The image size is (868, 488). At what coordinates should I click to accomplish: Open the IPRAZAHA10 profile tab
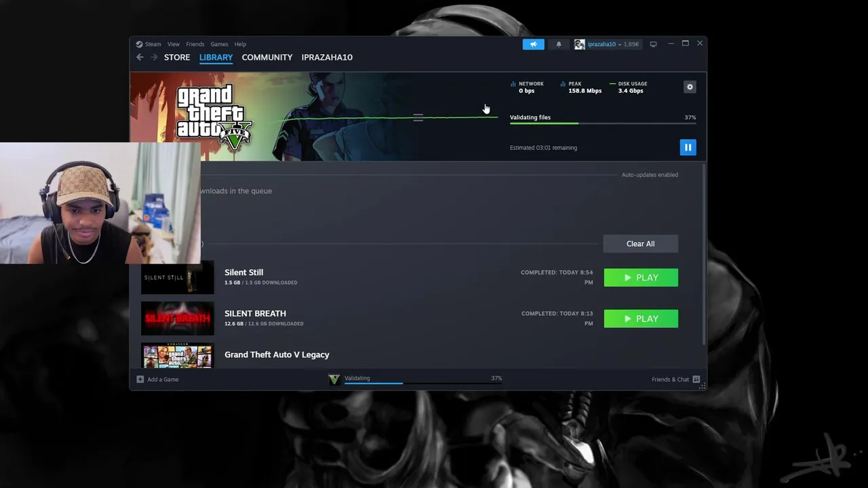pyautogui.click(x=327, y=58)
